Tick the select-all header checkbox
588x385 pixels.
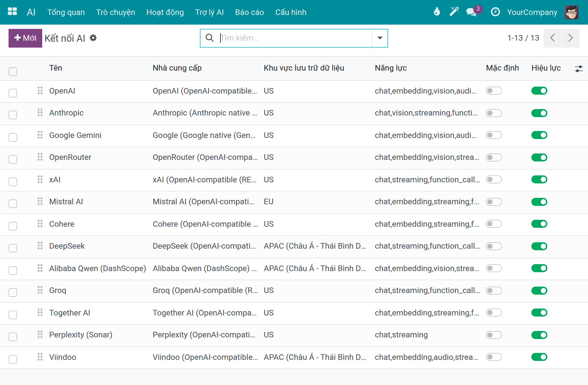[x=13, y=71]
